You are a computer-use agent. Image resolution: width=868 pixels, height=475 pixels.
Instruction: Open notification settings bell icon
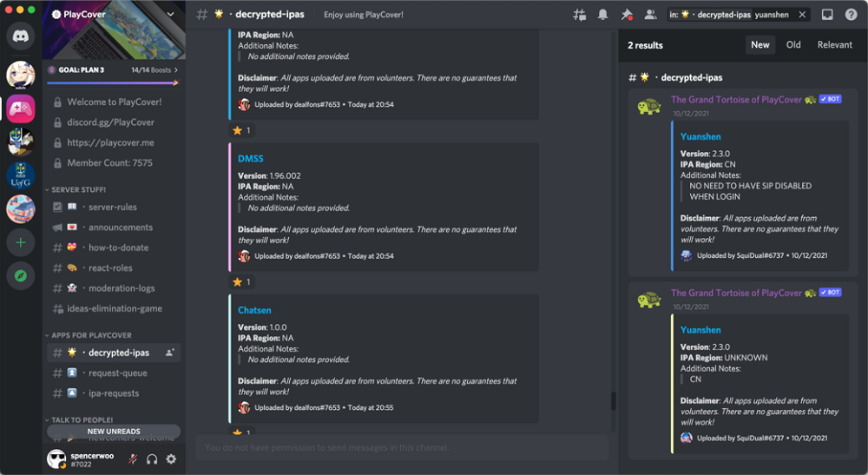(x=603, y=15)
